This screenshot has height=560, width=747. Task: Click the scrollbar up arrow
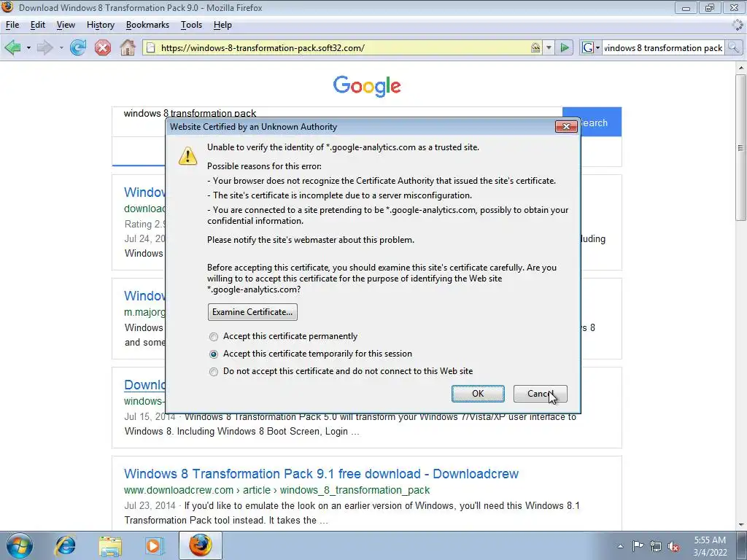[x=741, y=68]
